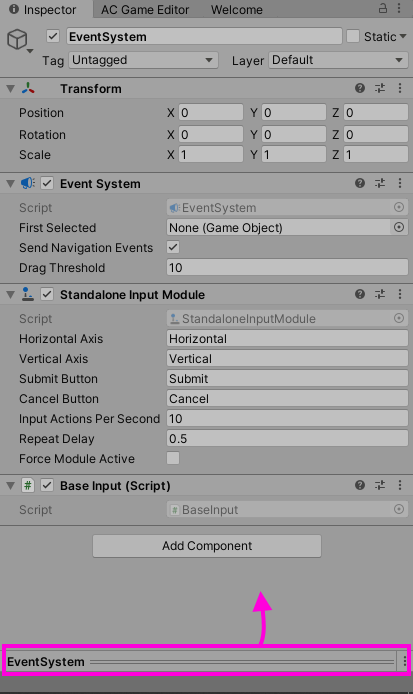Screen dimensions: 413x694
Task: Click the Add Component button
Action: coord(207,546)
